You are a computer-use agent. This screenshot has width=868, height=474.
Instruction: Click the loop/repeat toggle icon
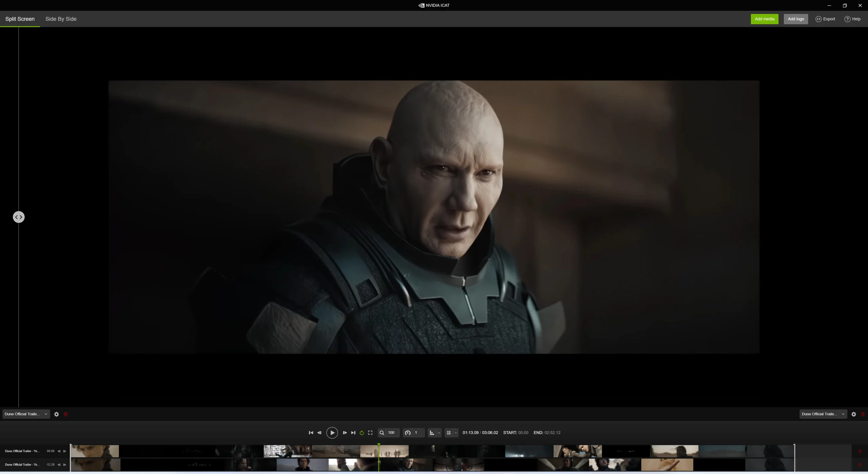[x=361, y=432]
